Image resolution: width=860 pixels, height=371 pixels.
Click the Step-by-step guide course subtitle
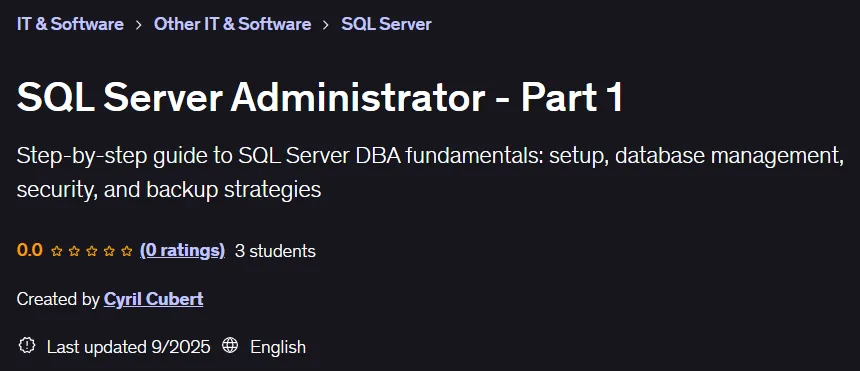click(430, 172)
